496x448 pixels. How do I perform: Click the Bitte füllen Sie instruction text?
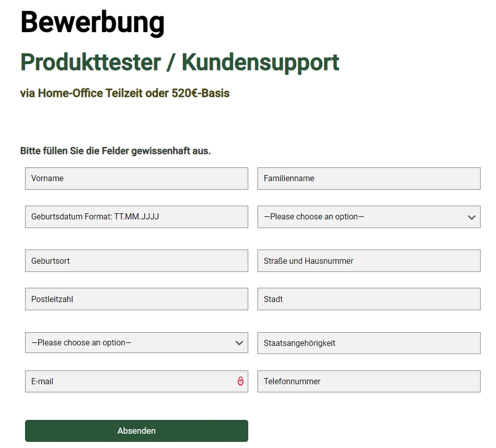115,151
